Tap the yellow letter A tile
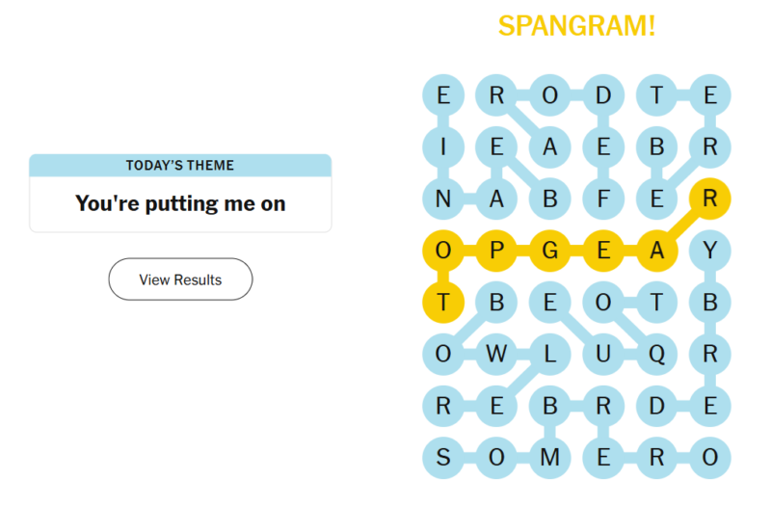Image resolution: width=771 pixels, height=532 pixels. pos(657,251)
